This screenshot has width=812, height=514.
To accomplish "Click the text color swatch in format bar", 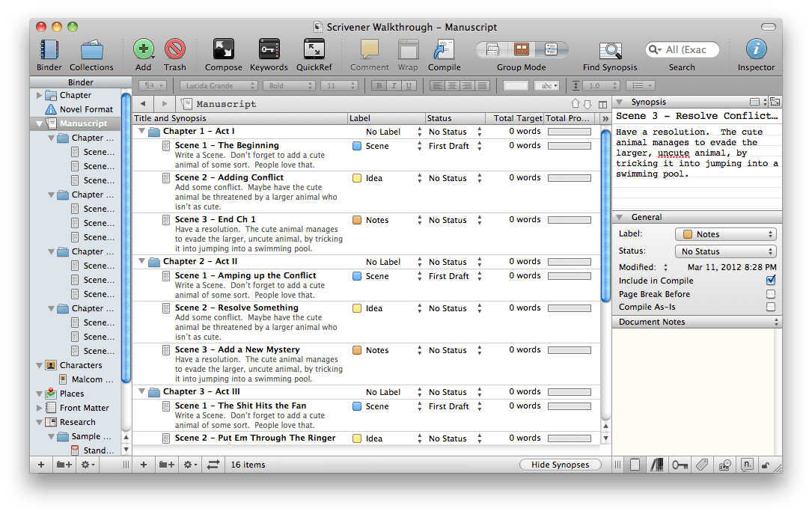I will (516, 86).
